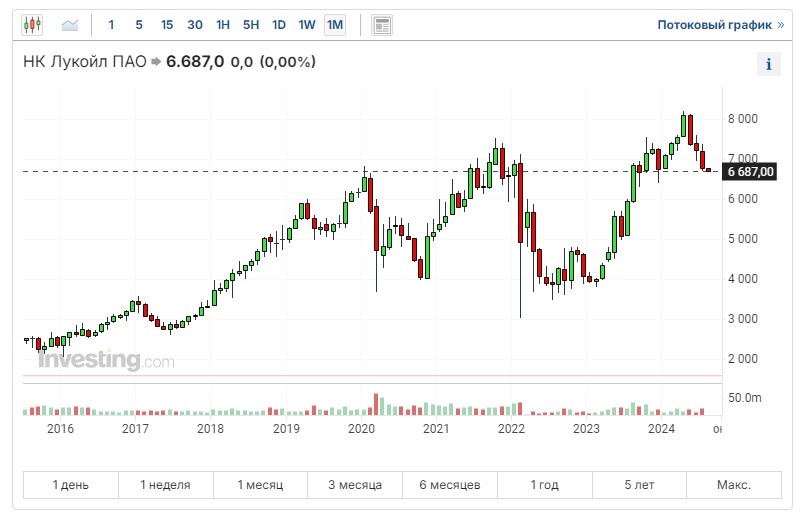Choose the 6 месяцев range
The width and height of the screenshot is (807, 517).
pos(450,485)
